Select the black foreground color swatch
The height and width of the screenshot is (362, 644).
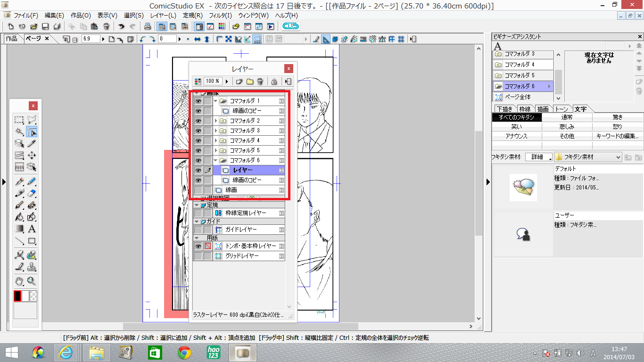coord(17,296)
